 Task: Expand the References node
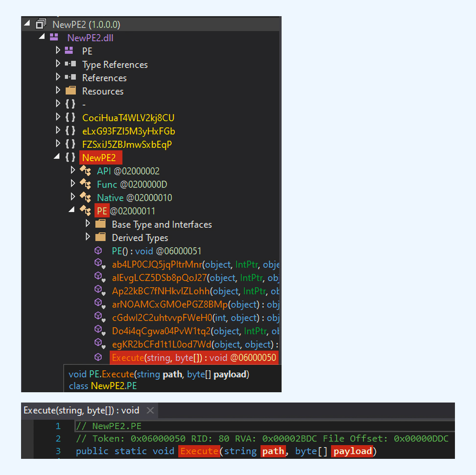58,77
